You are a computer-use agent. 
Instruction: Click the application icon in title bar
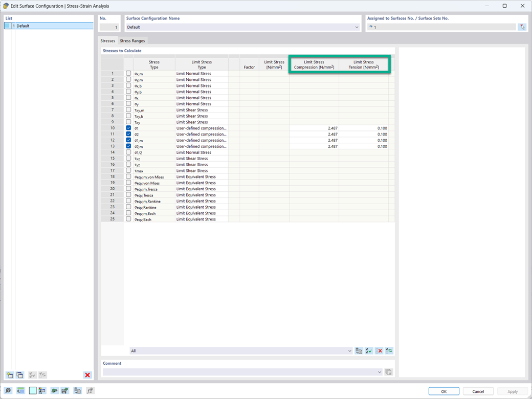click(x=6, y=6)
